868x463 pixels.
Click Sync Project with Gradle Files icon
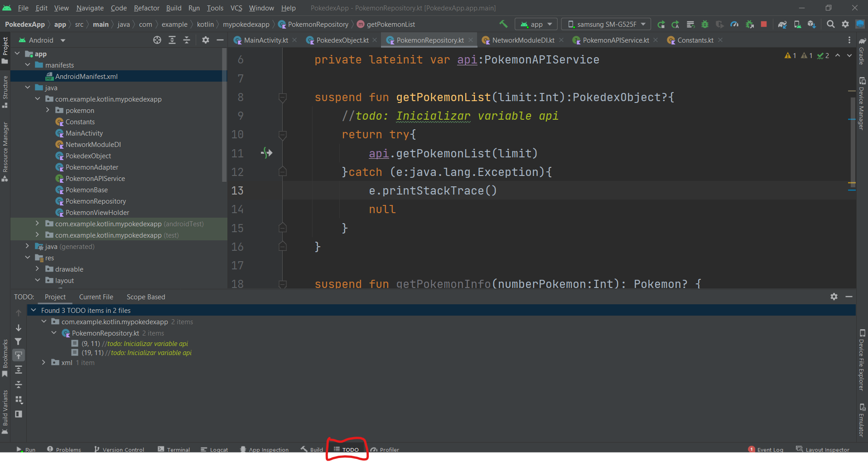pos(782,24)
